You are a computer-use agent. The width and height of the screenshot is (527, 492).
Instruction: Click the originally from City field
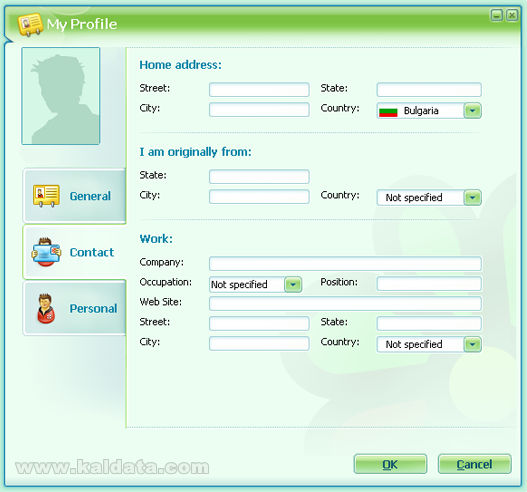[259, 196]
